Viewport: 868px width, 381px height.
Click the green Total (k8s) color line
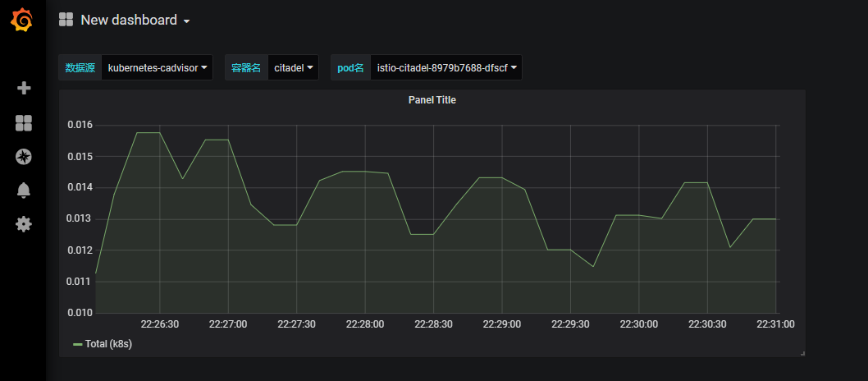77,345
